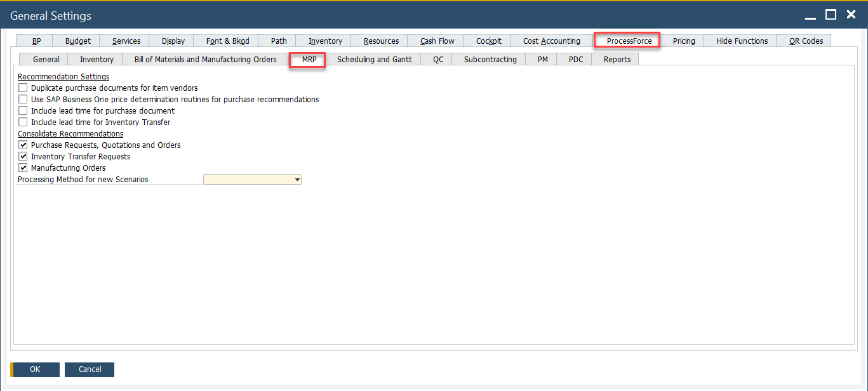Image resolution: width=868 pixels, height=391 pixels.
Task: Open the Pricing tab
Action: pos(683,40)
